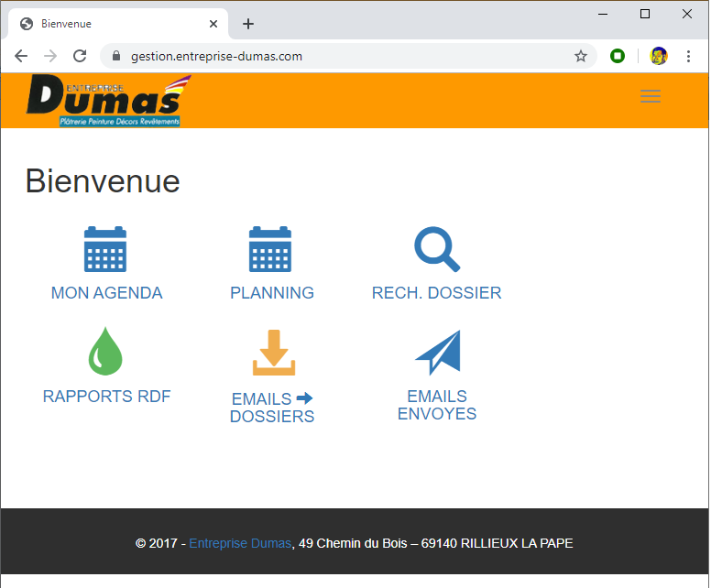711x588 pixels.
Task: Open the Mon Agenda calendar icon
Action: [105, 249]
